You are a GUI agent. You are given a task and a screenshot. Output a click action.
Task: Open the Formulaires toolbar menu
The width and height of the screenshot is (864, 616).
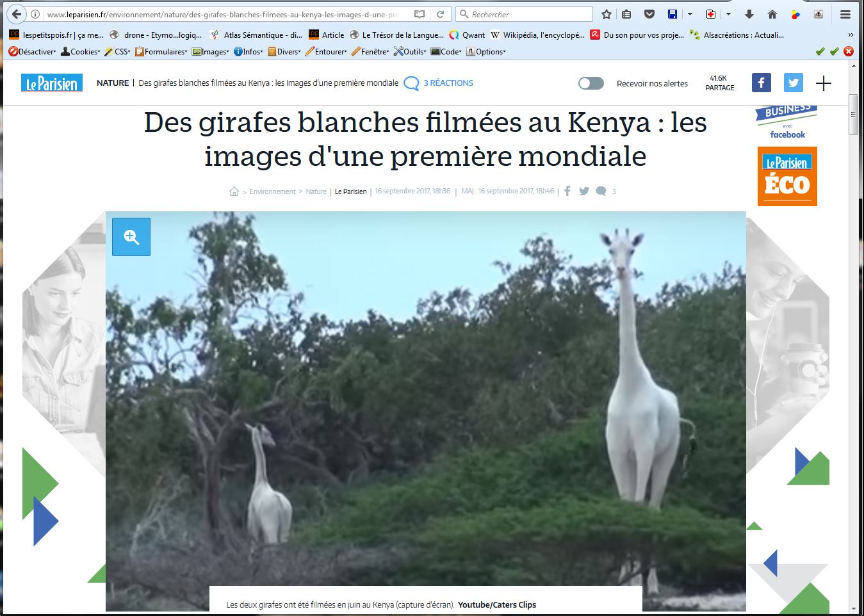pyautogui.click(x=161, y=52)
